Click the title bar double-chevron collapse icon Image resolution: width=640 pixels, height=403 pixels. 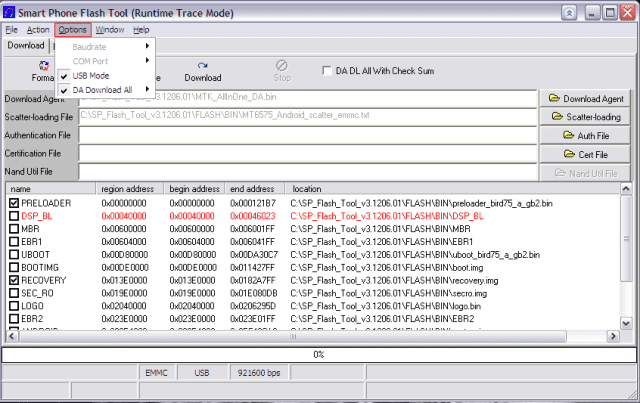(569, 13)
